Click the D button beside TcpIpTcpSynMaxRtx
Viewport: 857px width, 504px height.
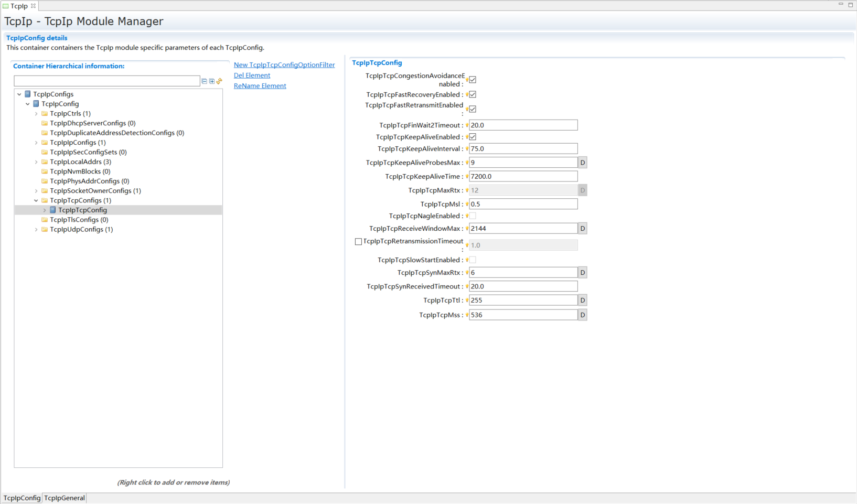point(582,273)
